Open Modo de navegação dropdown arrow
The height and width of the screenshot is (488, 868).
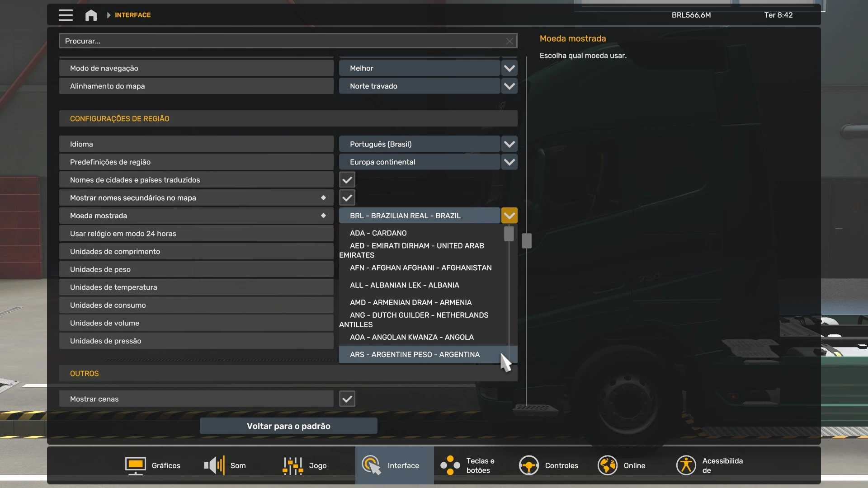(x=509, y=68)
